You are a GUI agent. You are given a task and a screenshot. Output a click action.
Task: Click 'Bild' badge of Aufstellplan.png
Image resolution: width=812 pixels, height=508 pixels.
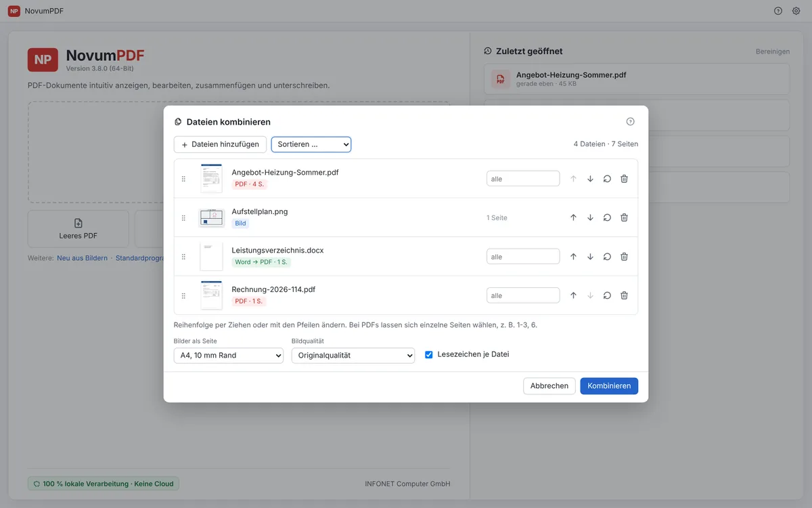tap(240, 223)
